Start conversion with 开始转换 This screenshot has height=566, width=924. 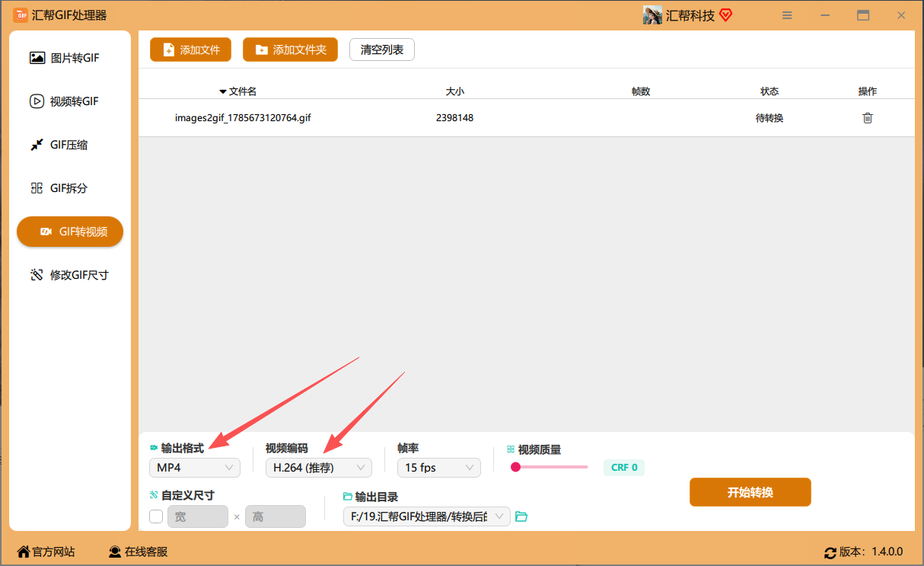click(x=750, y=492)
